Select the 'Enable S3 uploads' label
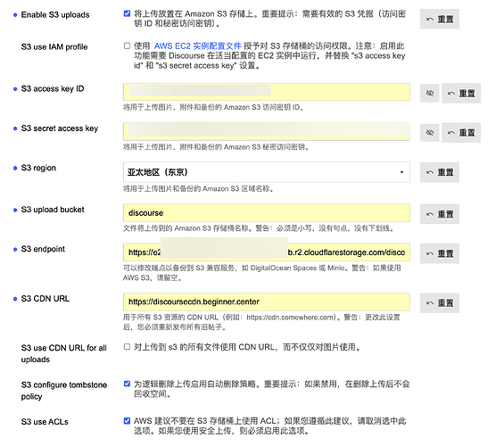The width and height of the screenshot is (504, 446). click(55, 15)
